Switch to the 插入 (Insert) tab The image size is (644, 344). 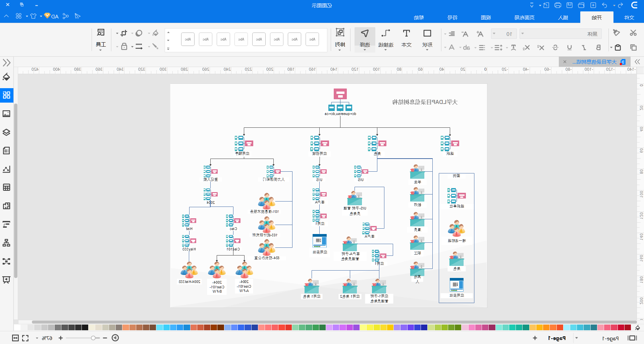(563, 17)
